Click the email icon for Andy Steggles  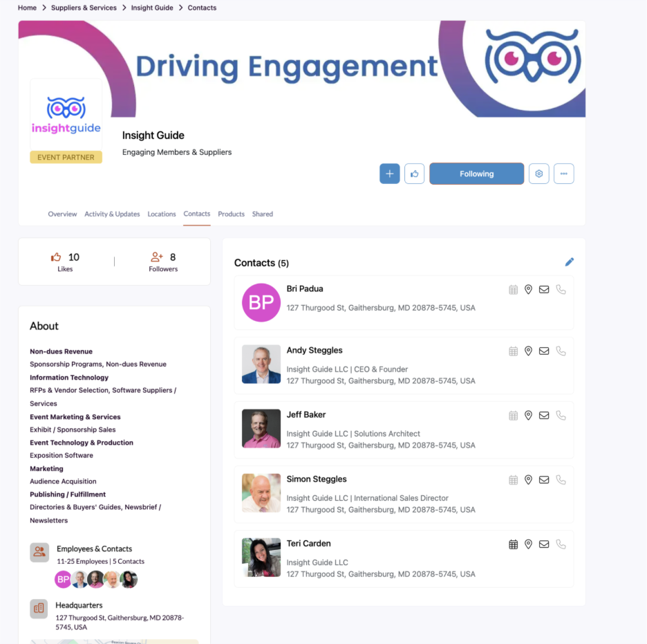(x=544, y=351)
